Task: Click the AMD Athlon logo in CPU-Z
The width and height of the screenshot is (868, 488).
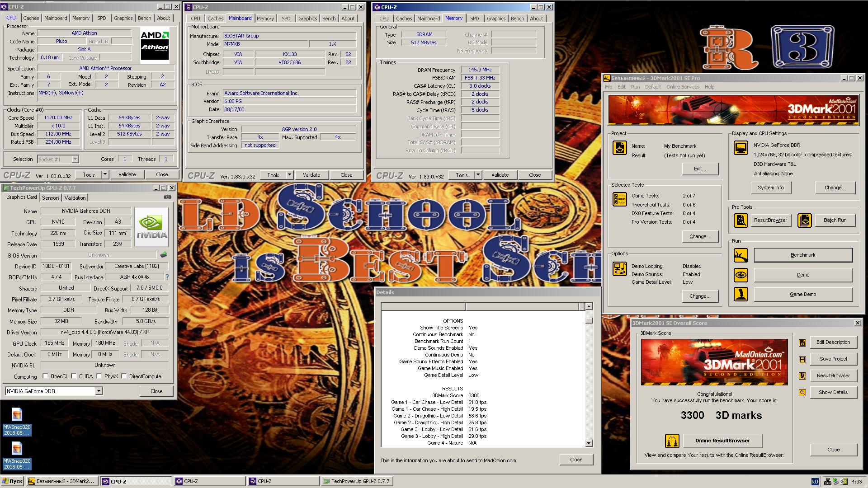Action: [155, 46]
